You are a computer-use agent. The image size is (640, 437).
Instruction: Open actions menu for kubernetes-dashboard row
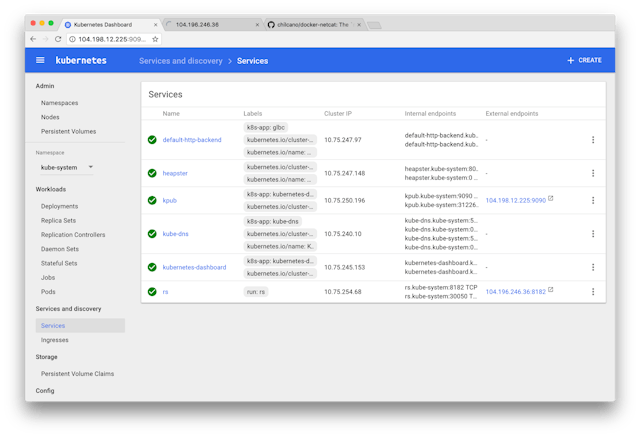point(593,267)
